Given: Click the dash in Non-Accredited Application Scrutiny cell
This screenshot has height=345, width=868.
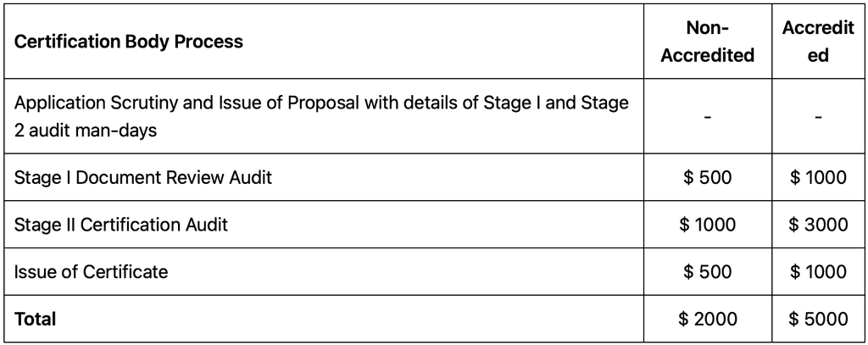Looking at the screenshot, I should (x=708, y=117).
